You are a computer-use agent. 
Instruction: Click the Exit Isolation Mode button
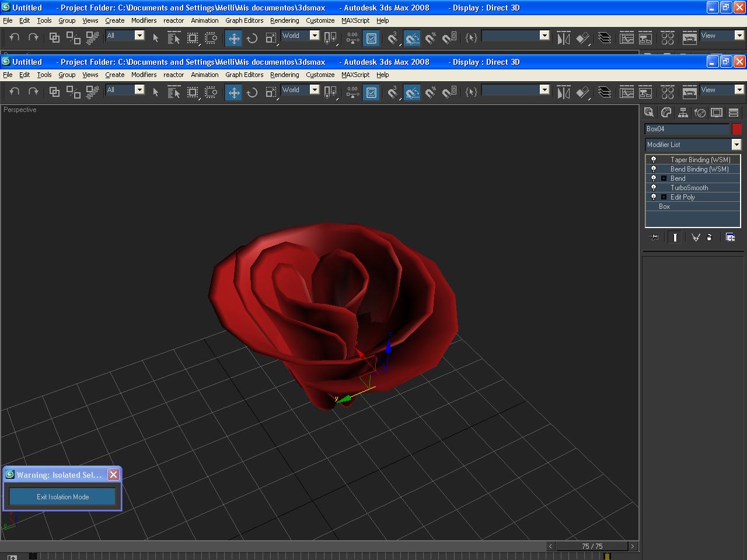click(x=62, y=497)
